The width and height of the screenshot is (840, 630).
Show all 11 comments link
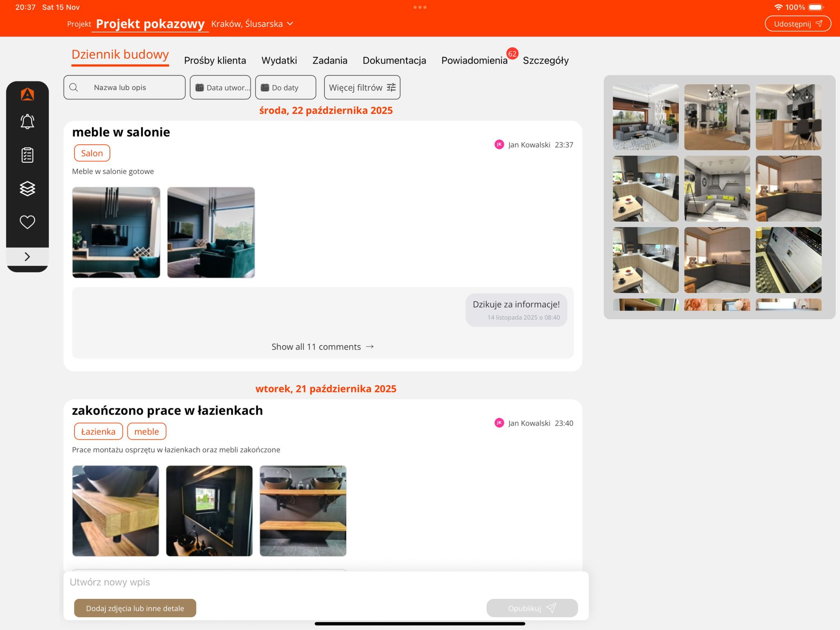pyautogui.click(x=322, y=347)
